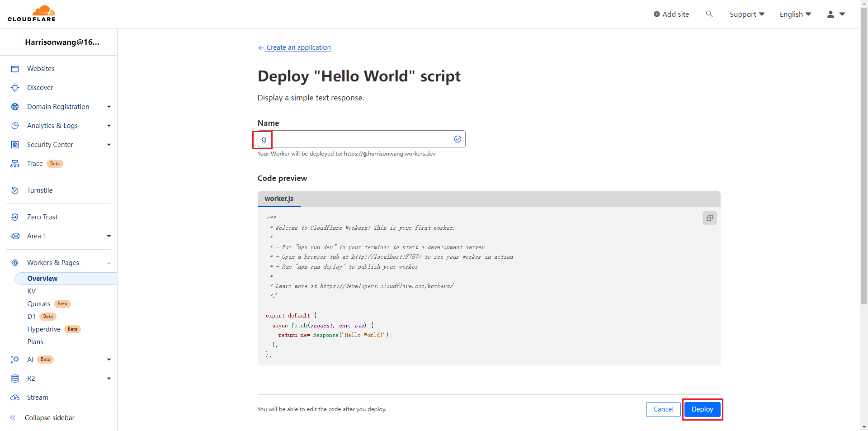Open Security Center using its icon
868x431 pixels.
[15, 145]
